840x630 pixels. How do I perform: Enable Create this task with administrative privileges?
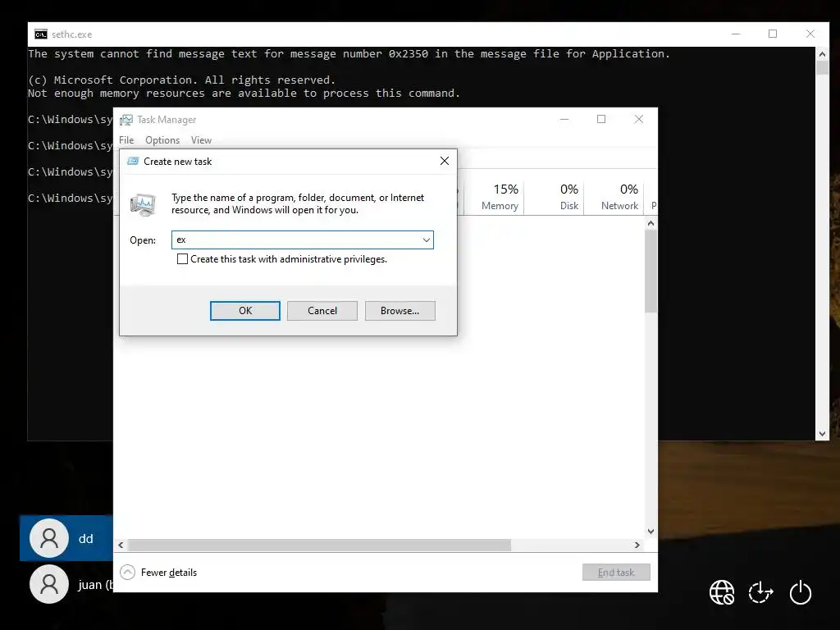click(182, 259)
